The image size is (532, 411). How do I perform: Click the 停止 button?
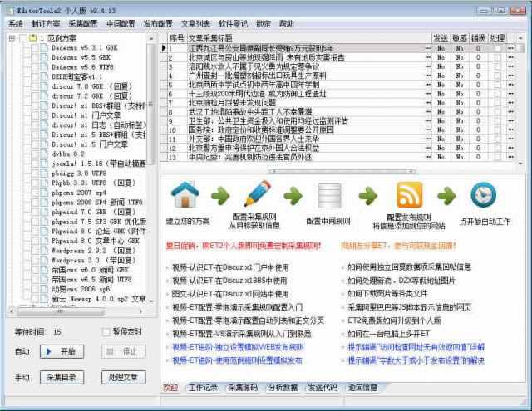[x=124, y=352]
